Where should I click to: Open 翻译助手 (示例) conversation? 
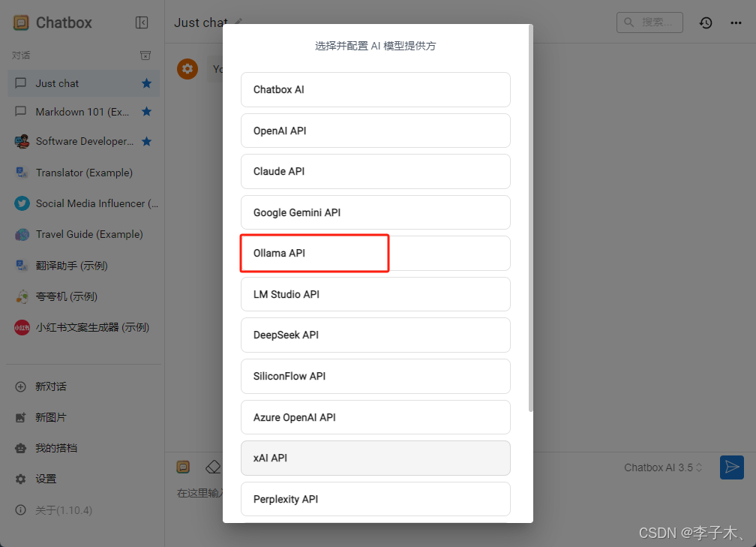click(84, 266)
